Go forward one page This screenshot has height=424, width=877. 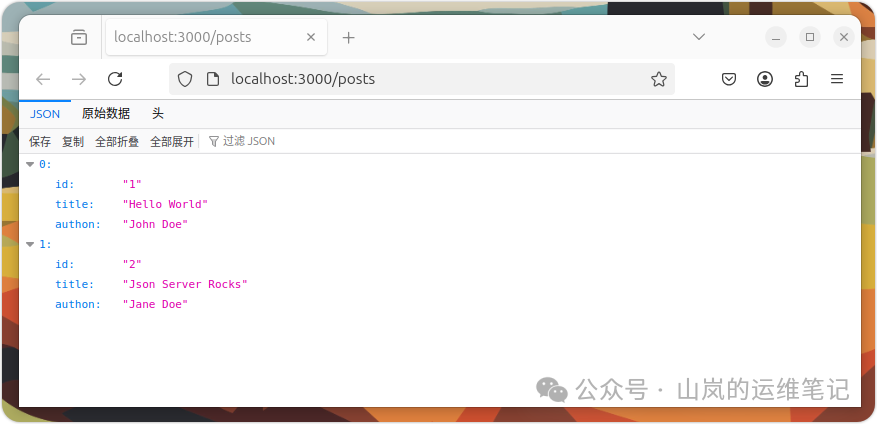(79, 79)
